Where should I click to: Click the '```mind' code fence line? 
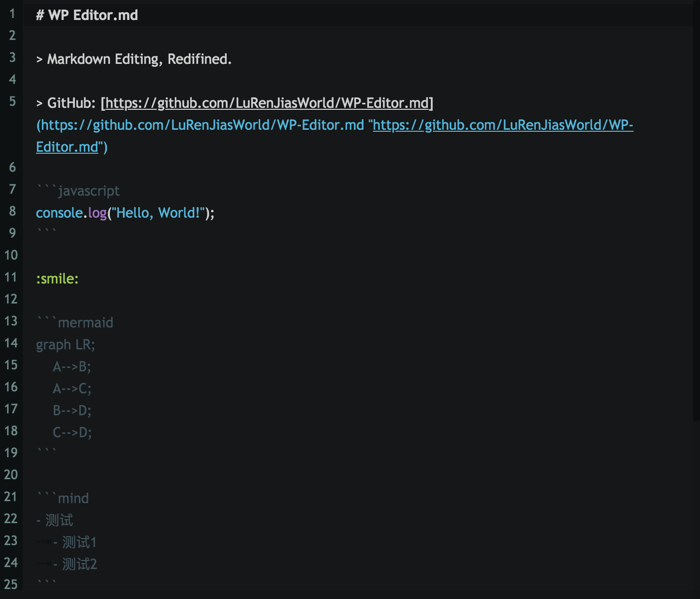coord(62,498)
